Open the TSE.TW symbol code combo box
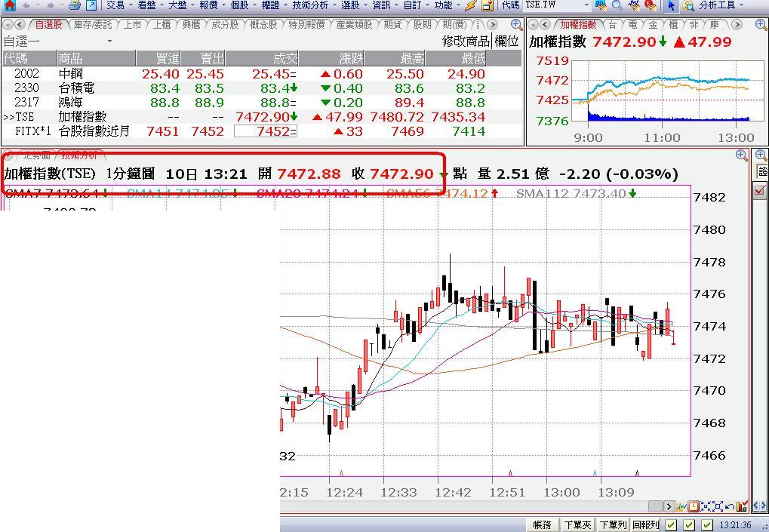Screen dimensions: 769x532 [557, 5]
